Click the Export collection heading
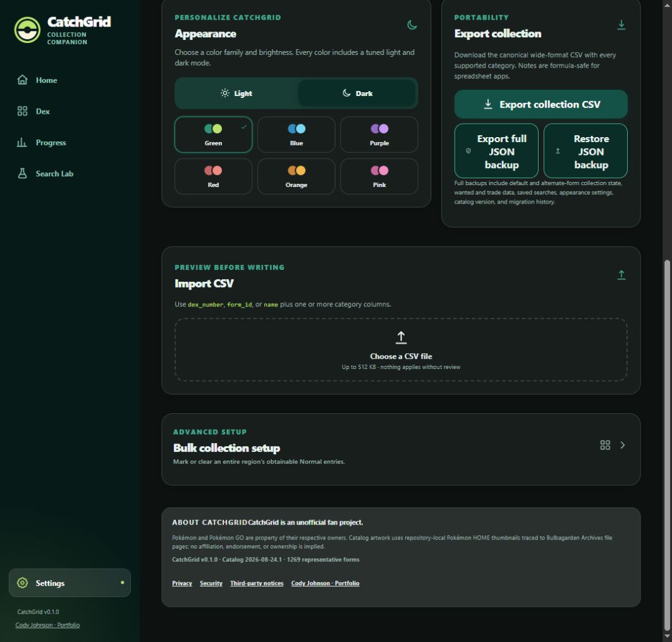Screen dimensions: 672x642 click(x=498, y=34)
